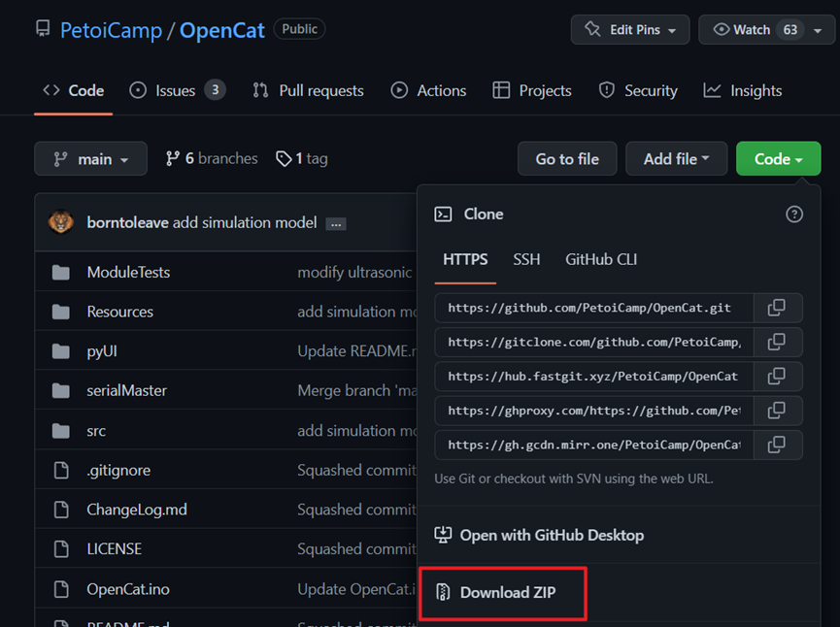
Task: Expand commit message ellipsis button
Action: tap(336, 224)
